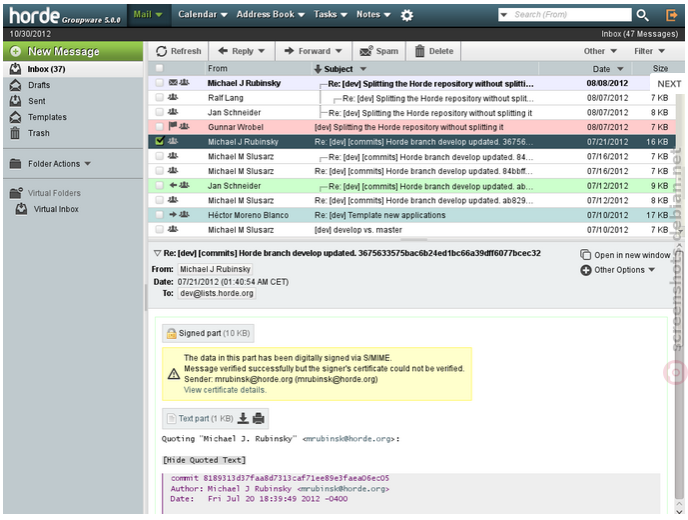Click the New Message button
The height and width of the screenshot is (520, 688).
tap(73, 51)
